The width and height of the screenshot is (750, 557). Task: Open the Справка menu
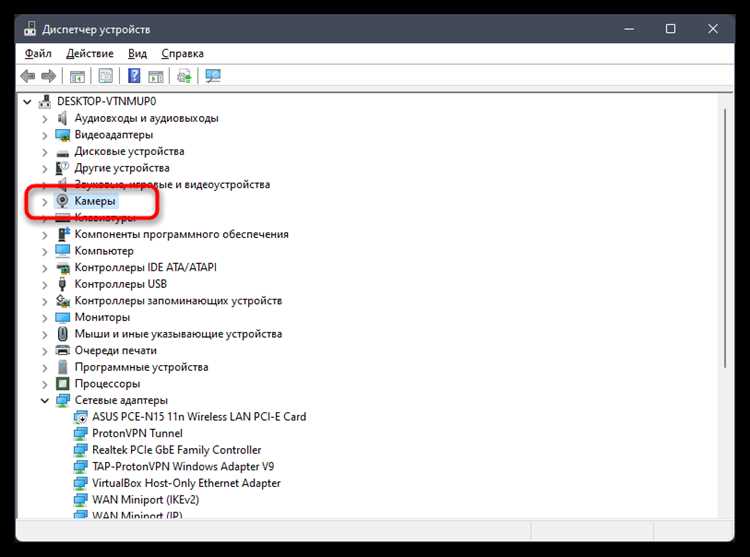pyautogui.click(x=182, y=53)
